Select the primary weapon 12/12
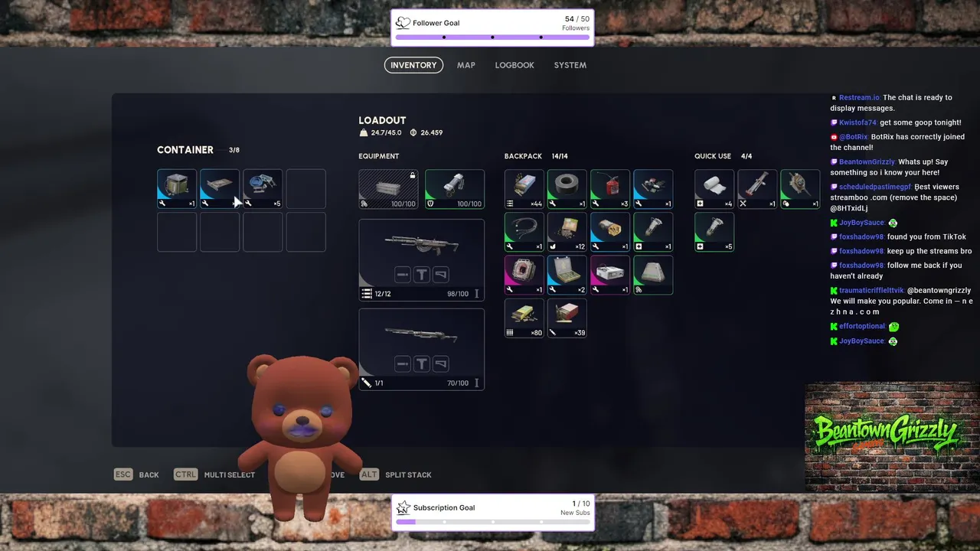The height and width of the screenshot is (551, 980). (422, 259)
